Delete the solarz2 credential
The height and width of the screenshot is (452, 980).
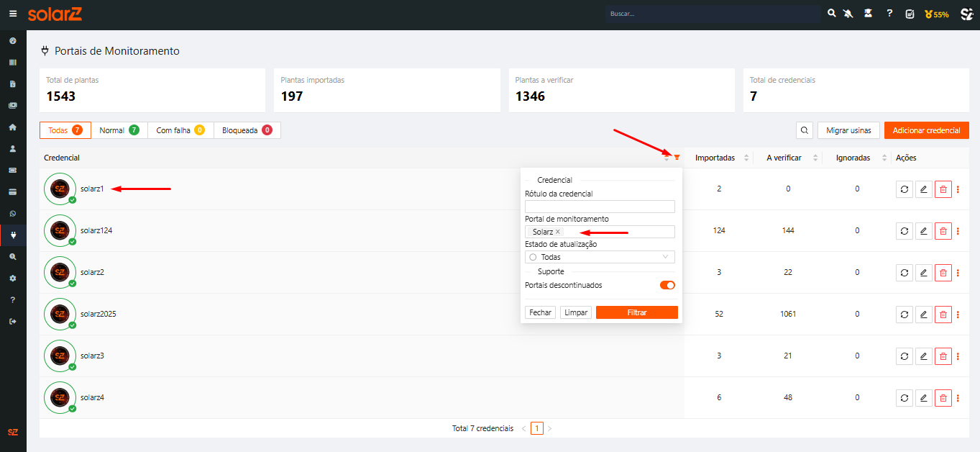pos(943,273)
